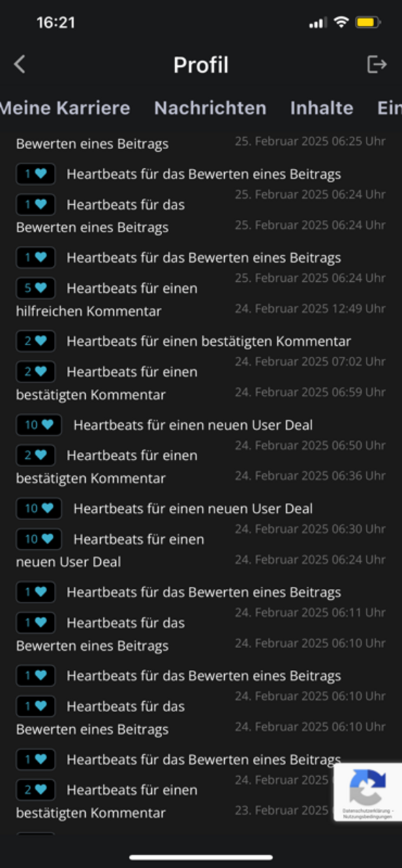Screen dimensions: 402x868
Task: Tap the 16:21 clock in status bar
Action: [56, 22]
